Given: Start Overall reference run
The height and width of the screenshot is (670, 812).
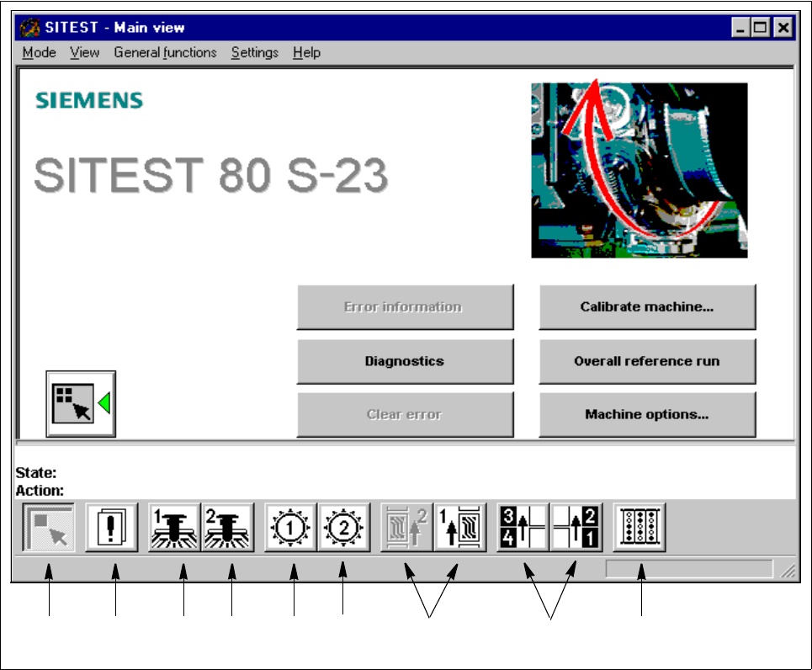Looking at the screenshot, I should 647,361.
